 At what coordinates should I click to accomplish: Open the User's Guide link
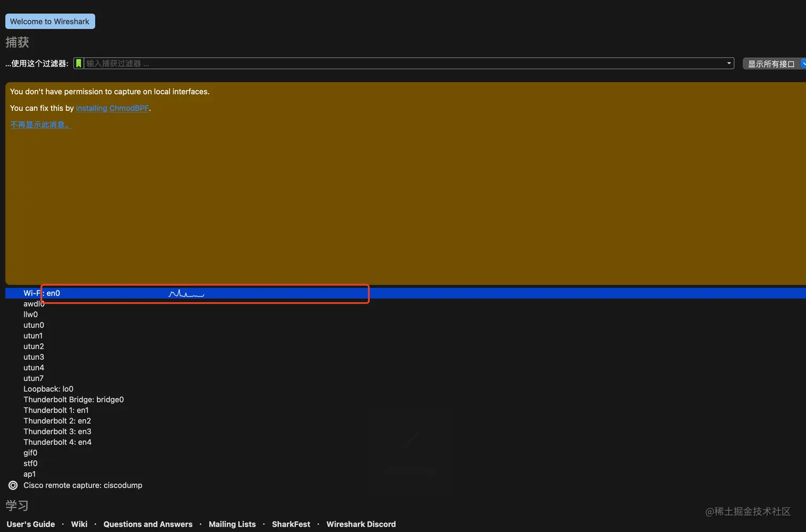[31, 524]
